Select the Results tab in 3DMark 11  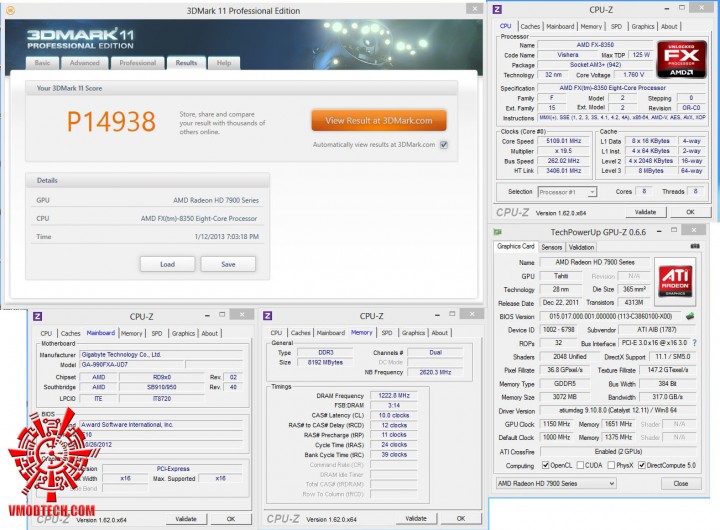(186, 63)
